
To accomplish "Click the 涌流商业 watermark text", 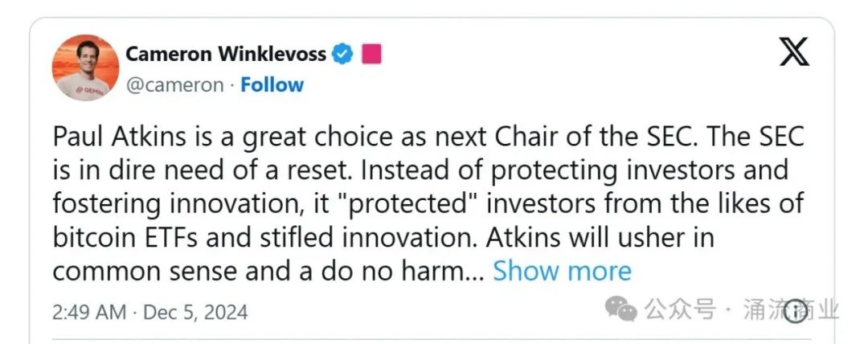I will tap(792, 309).
